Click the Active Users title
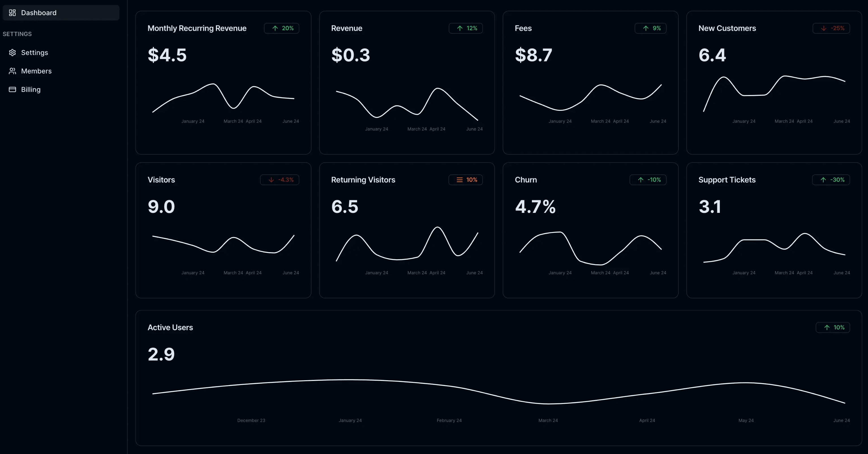Viewport: 868px width, 454px height. click(170, 327)
